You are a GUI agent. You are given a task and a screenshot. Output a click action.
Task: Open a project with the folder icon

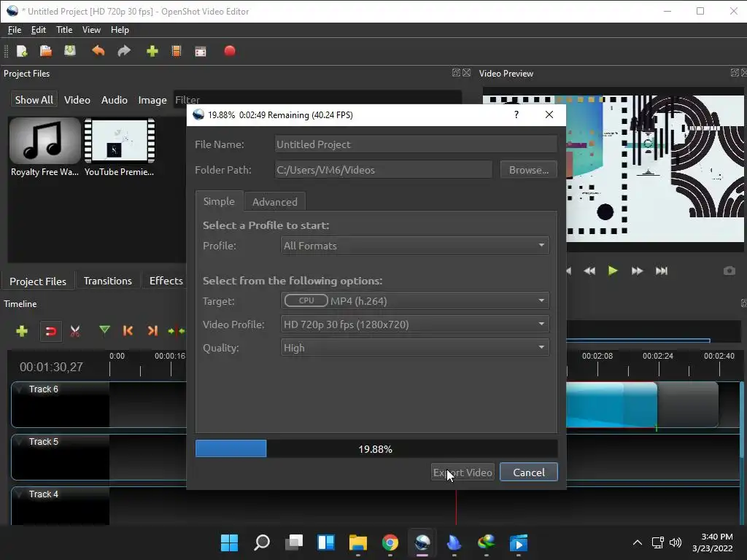tap(46, 51)
